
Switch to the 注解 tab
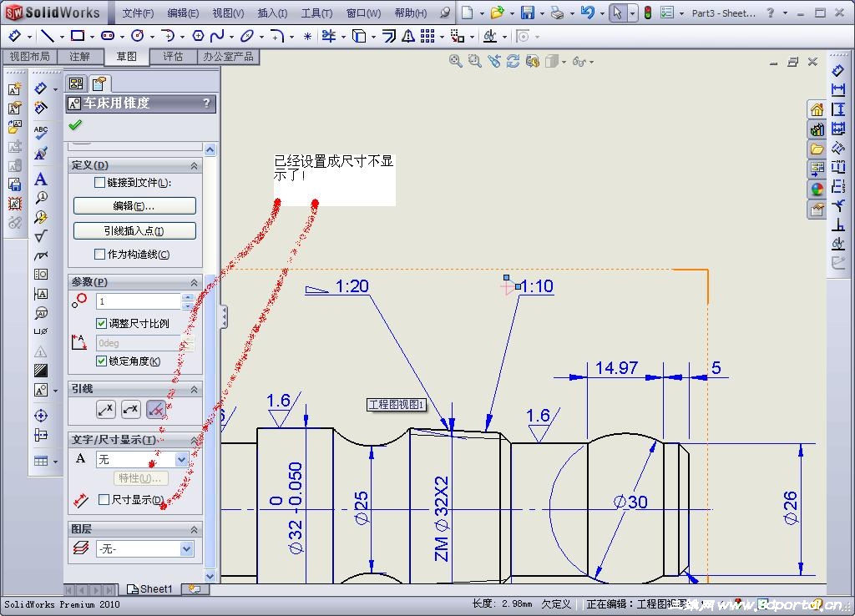(x=79, y=57)
